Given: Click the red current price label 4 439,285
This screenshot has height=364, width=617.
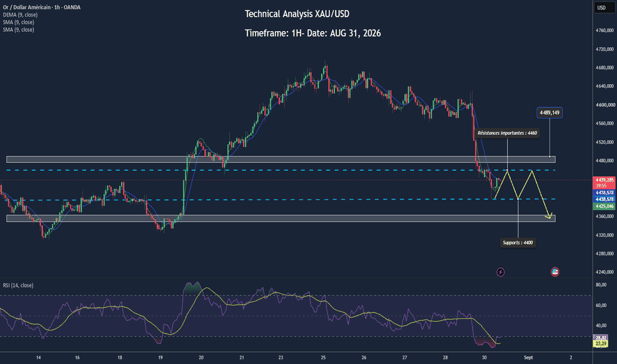Looking at the screenshot, I should click(x=604, y=183).
